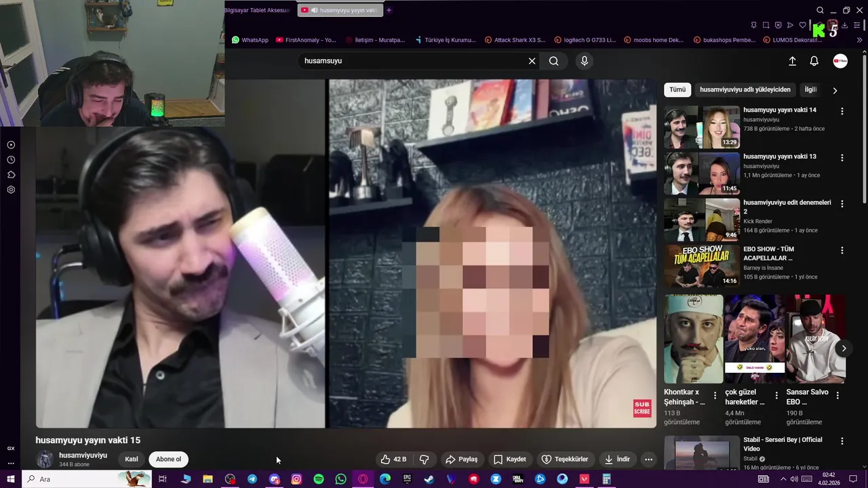Open husamyuyu yayın vakti 13 thumbnail
Image resolution: width=868 pixels, height=488 pixels.
point(702,173)
